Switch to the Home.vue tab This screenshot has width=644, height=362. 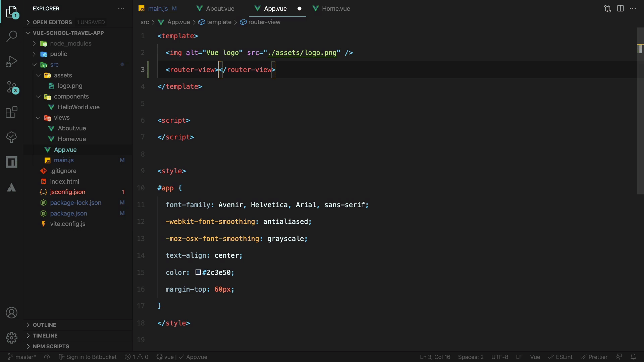point(336,9)
